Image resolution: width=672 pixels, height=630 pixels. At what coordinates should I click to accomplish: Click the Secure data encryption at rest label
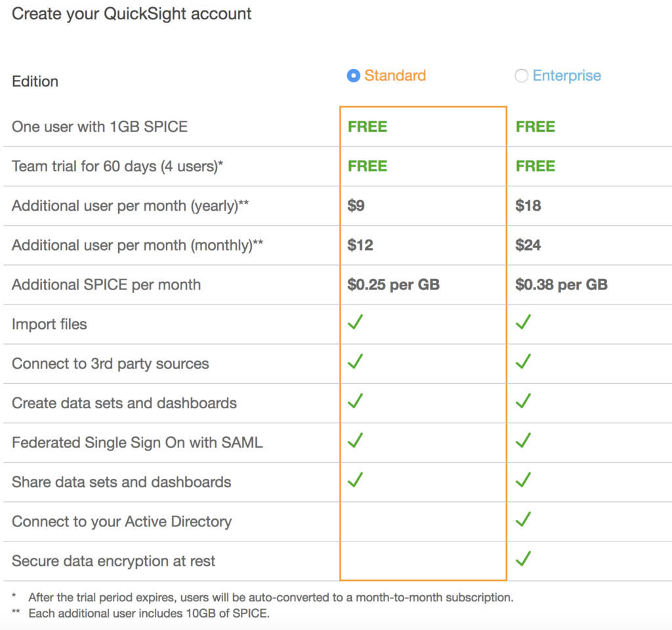click(x=114, y=561)
